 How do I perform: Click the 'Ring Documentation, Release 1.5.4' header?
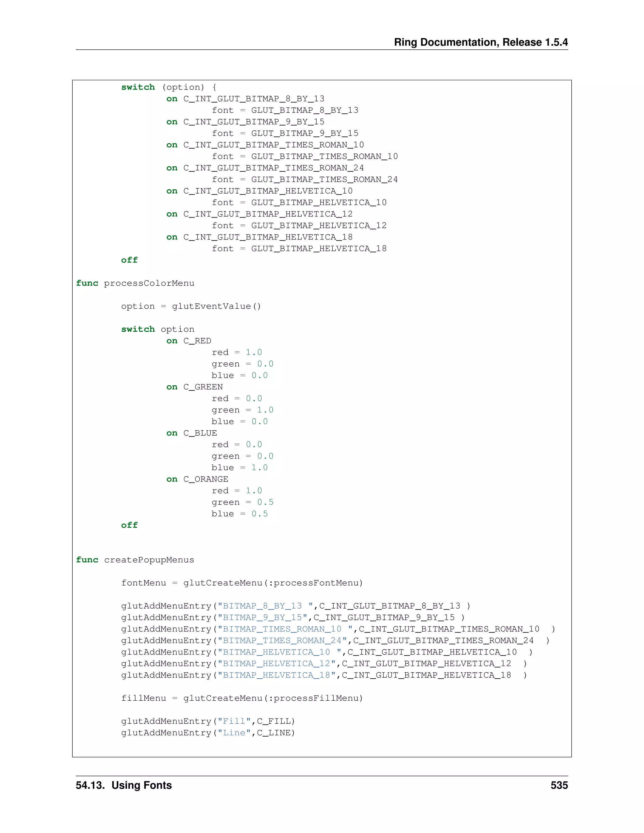click(480, 42)
